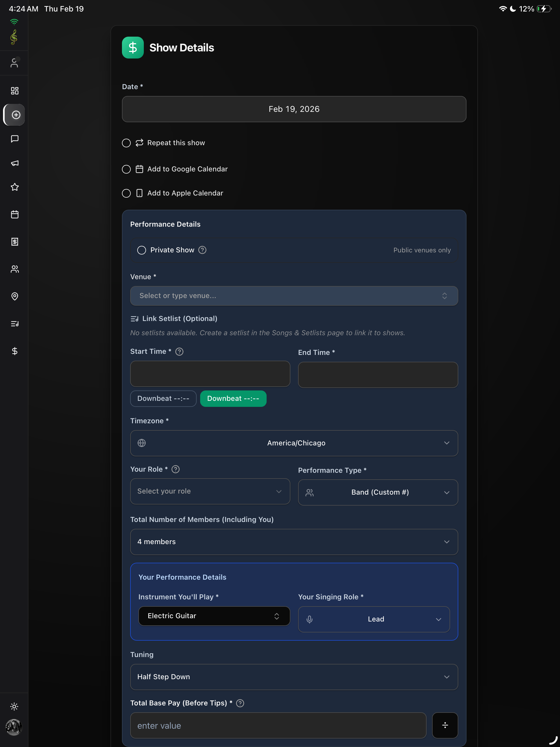Click the green dollar Show Details icon
Screen dimensions: 560x747
[133, 48]
